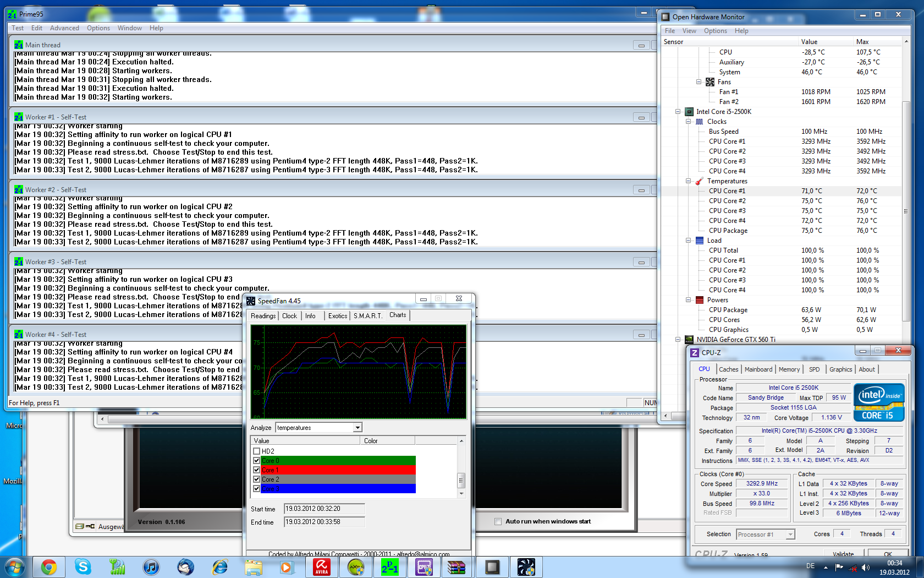
Task: Click the Start time field
Action: 324,509
